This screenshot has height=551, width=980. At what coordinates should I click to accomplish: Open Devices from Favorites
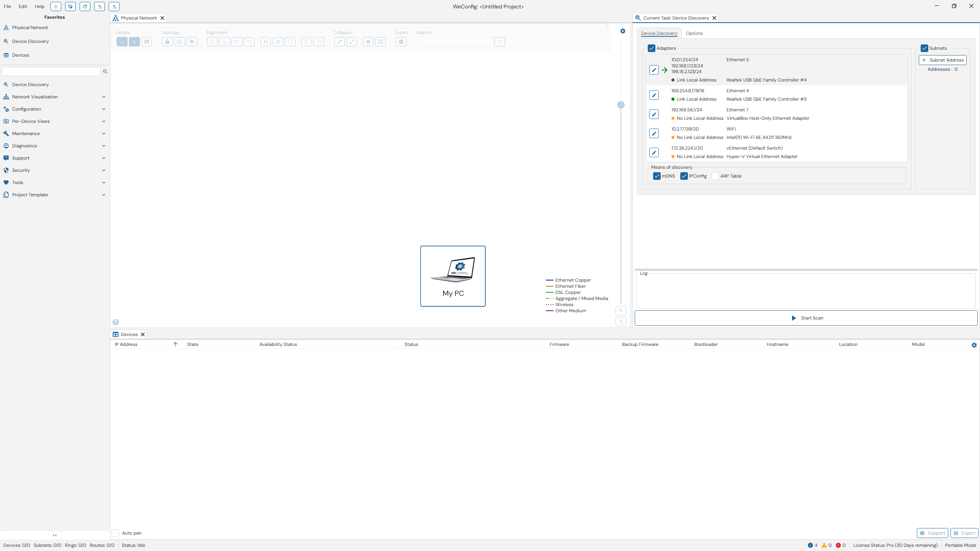[x=20, y=55]
